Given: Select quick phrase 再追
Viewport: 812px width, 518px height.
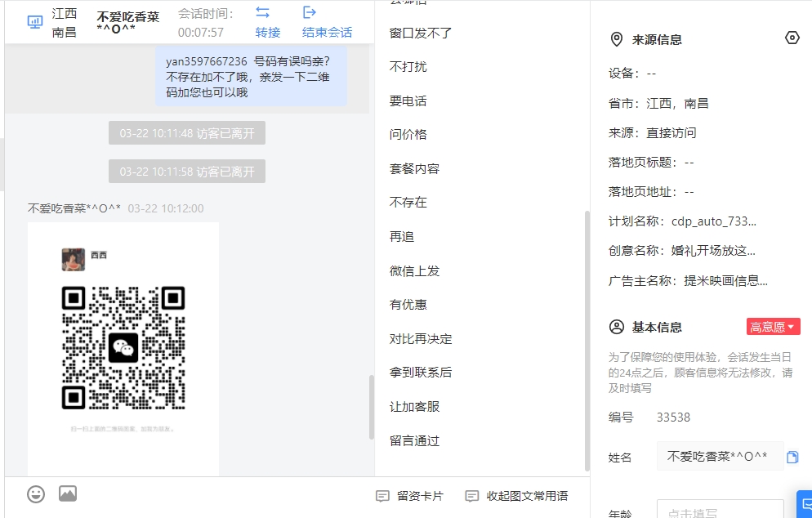Looking at the screenshot, I should tap(402, 237).
